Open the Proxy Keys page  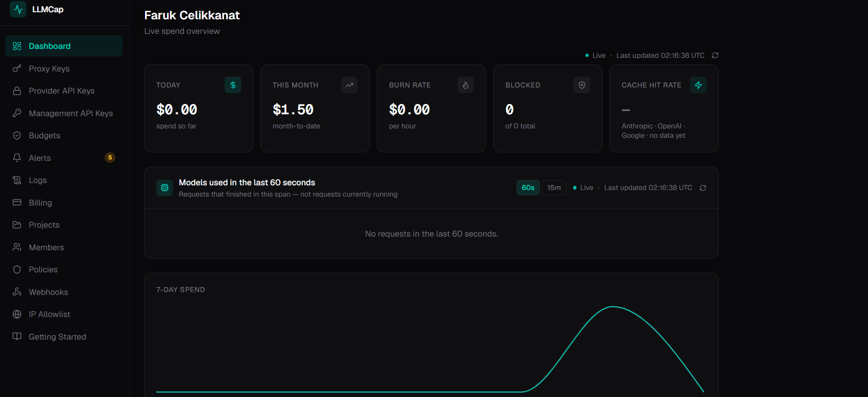coord(64,69)
